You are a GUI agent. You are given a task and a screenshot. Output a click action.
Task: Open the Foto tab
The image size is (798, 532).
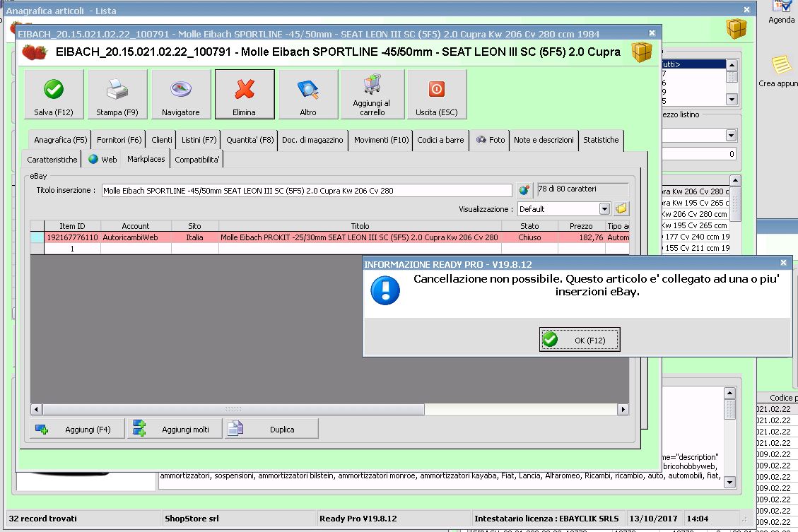point(491,140)
